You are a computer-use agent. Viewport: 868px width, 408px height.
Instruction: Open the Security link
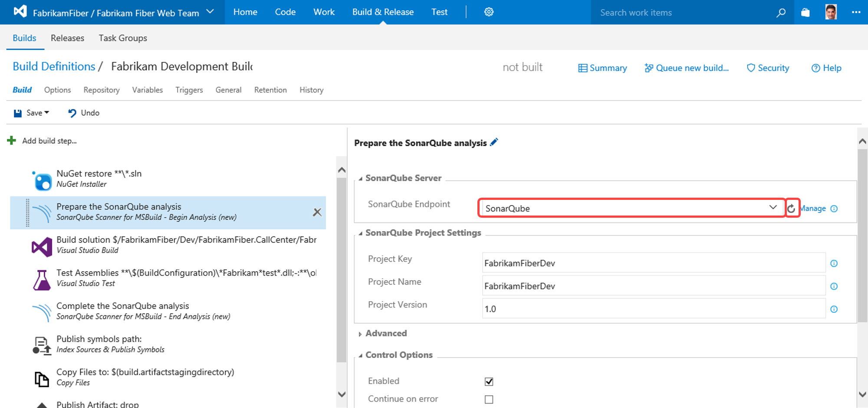(768, 68)
